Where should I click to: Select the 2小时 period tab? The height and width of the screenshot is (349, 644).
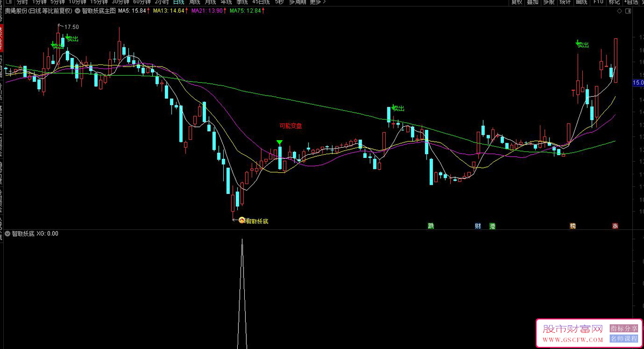[162, 2]
